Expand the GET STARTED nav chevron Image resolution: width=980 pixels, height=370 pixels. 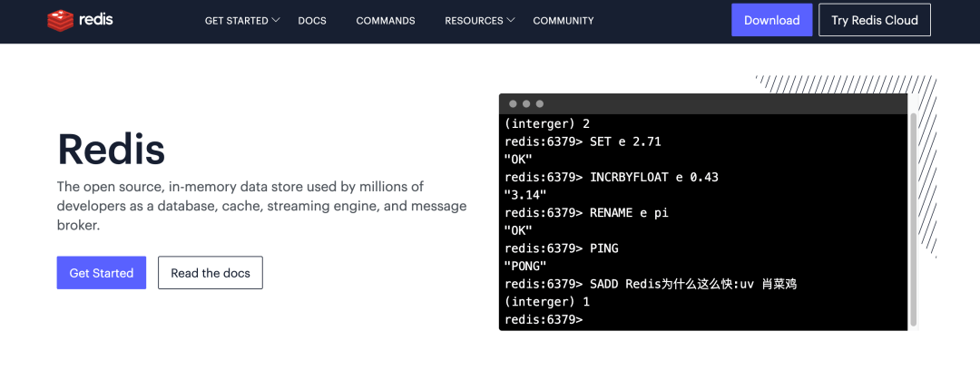point(276,20)
